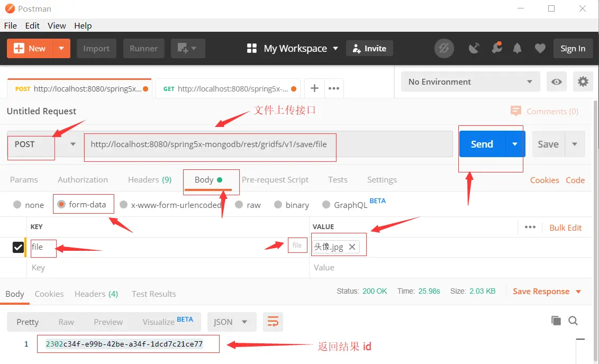Image resolution: width=599 pixels, height=364 pixels.
Task: Click the Runner button
Action: point(143,49)
